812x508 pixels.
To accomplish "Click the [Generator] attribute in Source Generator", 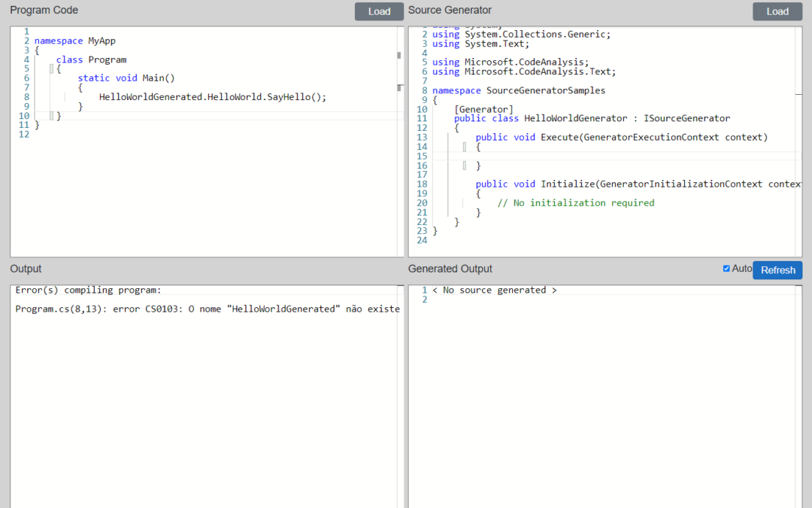I will (483, 109).
